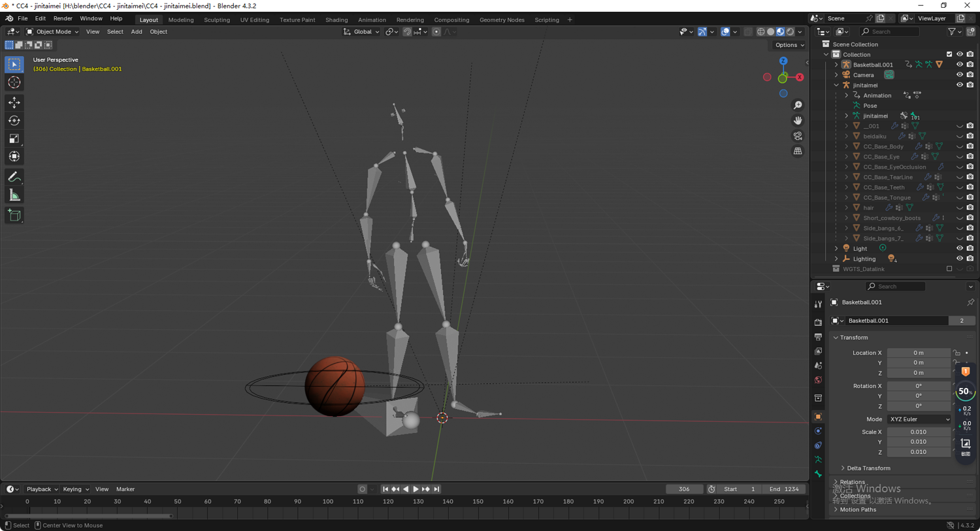This screenshot has height=531, width=980.
Task: Choose the Add Cube tool
Action: pos(14,216)
